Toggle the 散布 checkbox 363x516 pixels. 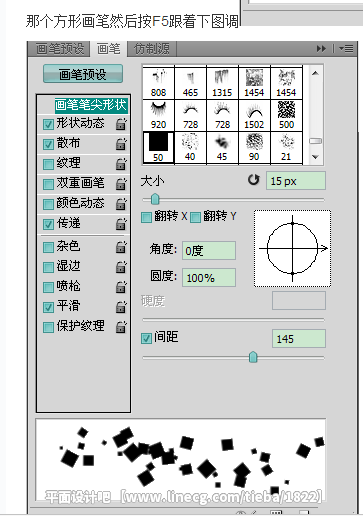[x=48, y=144]
